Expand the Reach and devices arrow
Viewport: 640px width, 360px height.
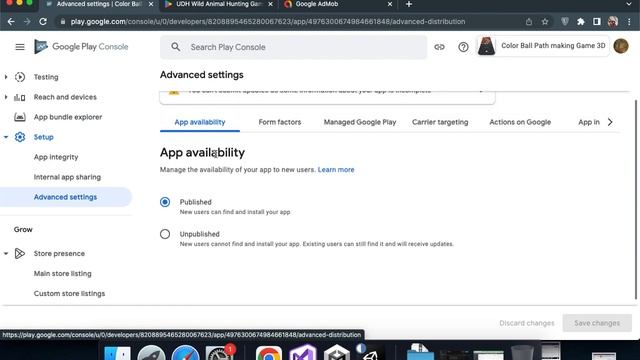click(x=6, y=97)
